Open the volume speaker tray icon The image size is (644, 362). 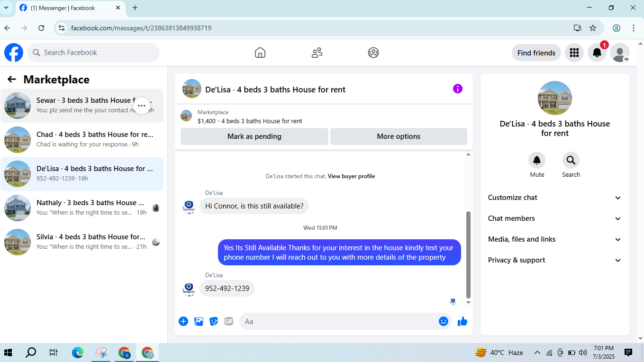583,353
